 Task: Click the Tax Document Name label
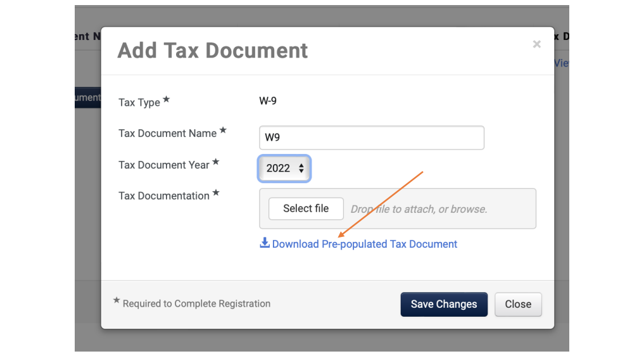click(168, 134)
